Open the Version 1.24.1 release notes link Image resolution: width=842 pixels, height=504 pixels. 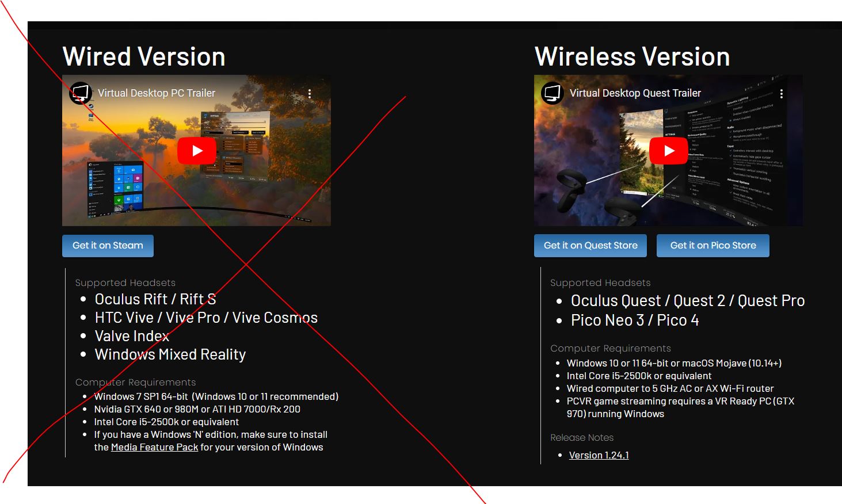[x=599, y=455]
